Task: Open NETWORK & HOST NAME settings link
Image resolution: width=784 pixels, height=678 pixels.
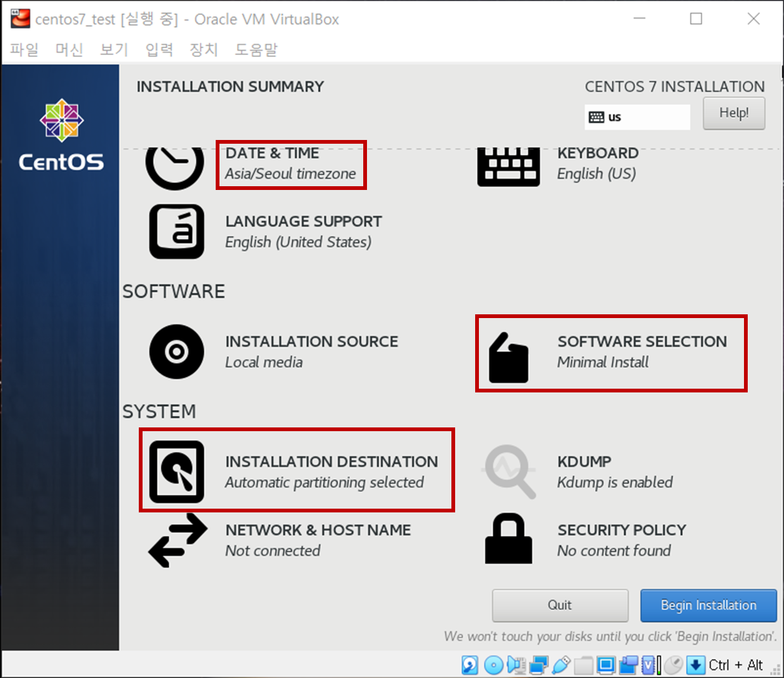Action: click(x=318, y=530)
